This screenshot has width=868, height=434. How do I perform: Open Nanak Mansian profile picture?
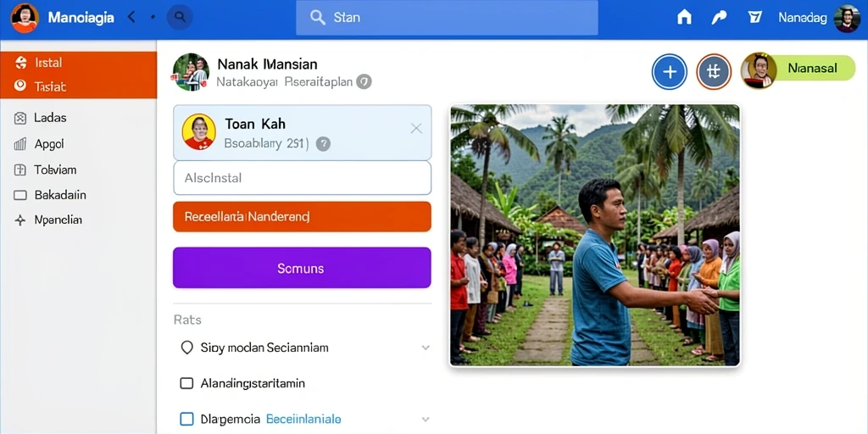pyautogui.click(x=191, y=73)
